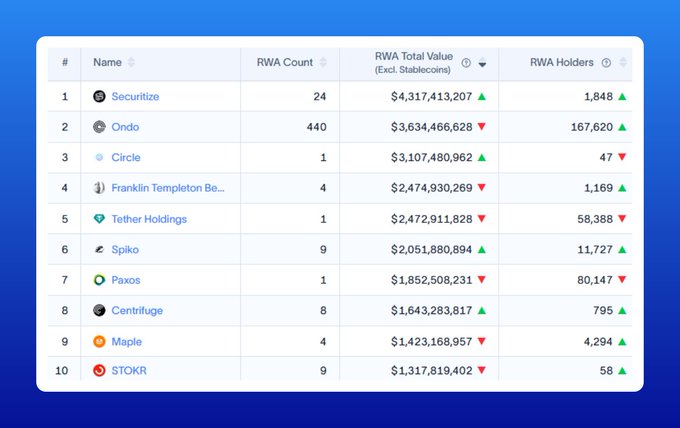Click the holders figure 4,294
Screen dimensions: 680x428
[x=598, y=342]
